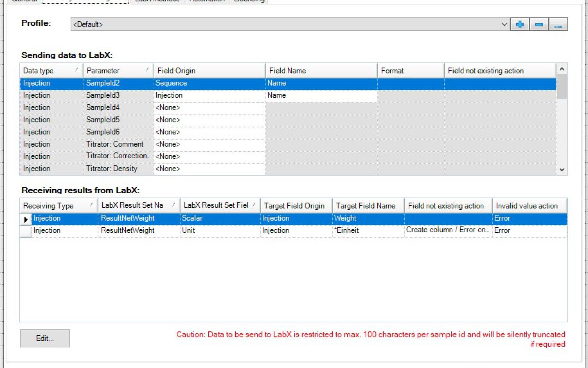This screenshot has height=368, width=588.
Task: Click the Data type cell of SampleId4 row
Action: coord(51,107)
